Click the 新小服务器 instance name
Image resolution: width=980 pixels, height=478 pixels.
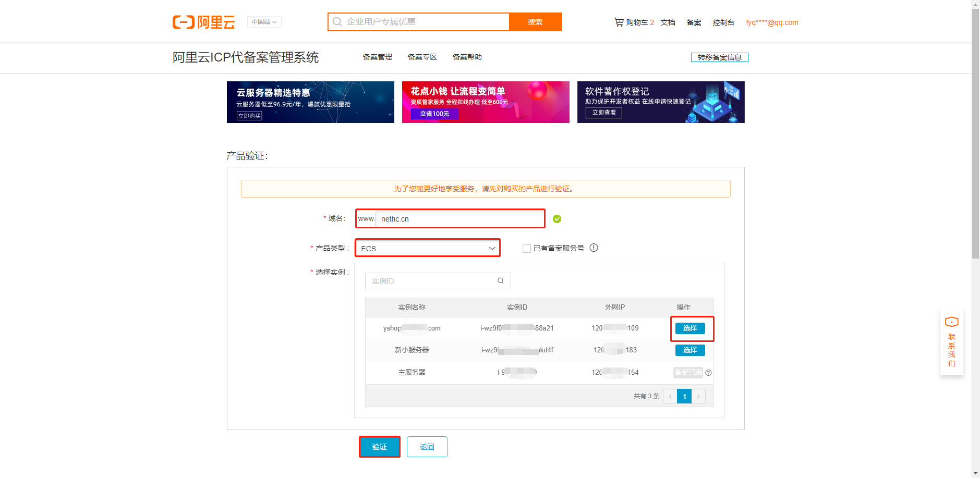(x=412, y=350)
